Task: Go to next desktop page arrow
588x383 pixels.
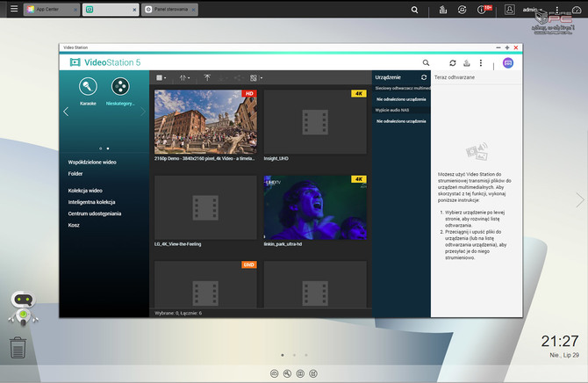Action: pyautogui.click(x=580, y=199)
